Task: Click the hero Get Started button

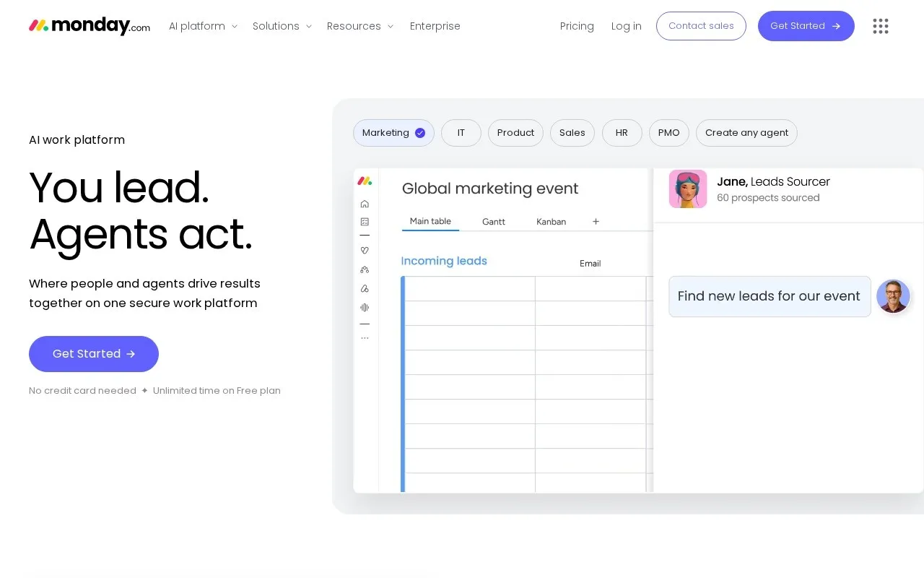Action: coord(94,354)
